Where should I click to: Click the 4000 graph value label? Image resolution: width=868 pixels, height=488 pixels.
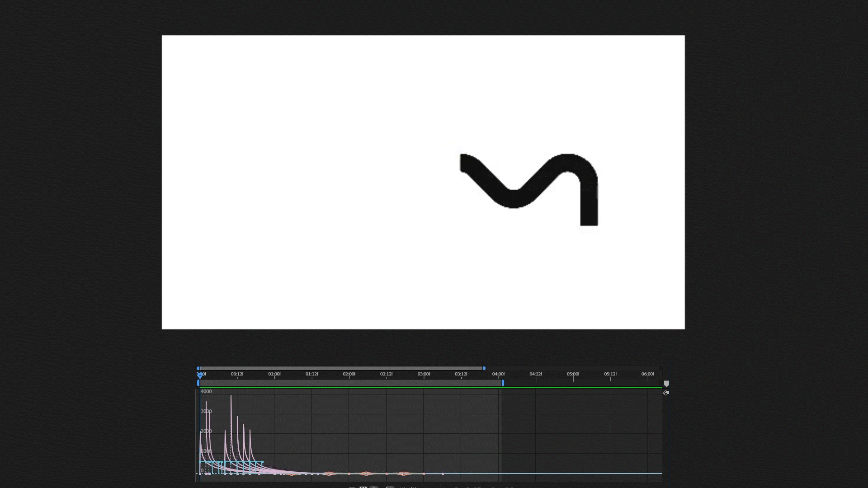tap(206, 392)
